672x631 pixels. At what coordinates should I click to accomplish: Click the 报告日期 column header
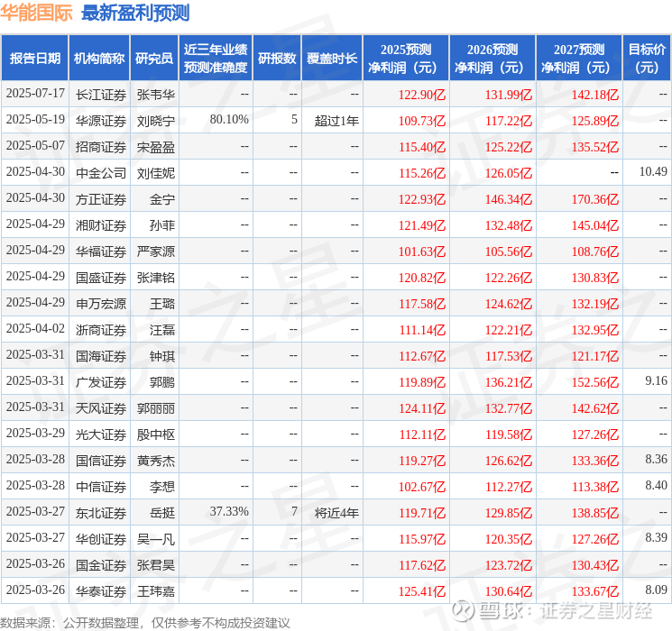click(34, 59)
